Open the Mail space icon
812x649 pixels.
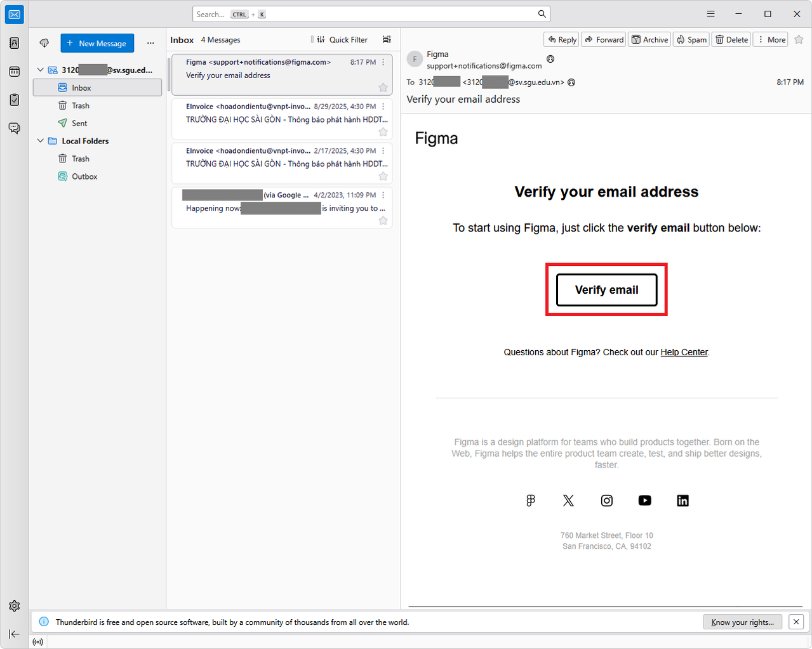point(14,15)
